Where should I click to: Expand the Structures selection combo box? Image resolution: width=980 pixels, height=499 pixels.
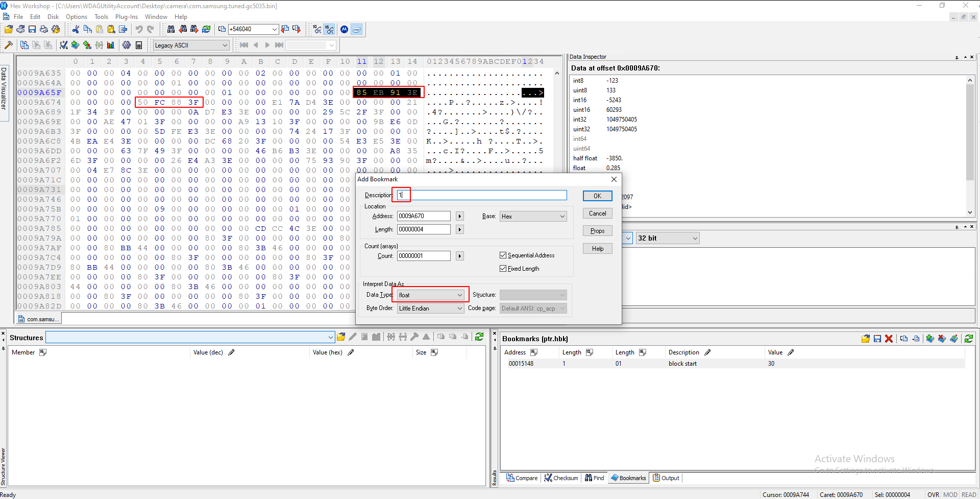click(331, 338)
